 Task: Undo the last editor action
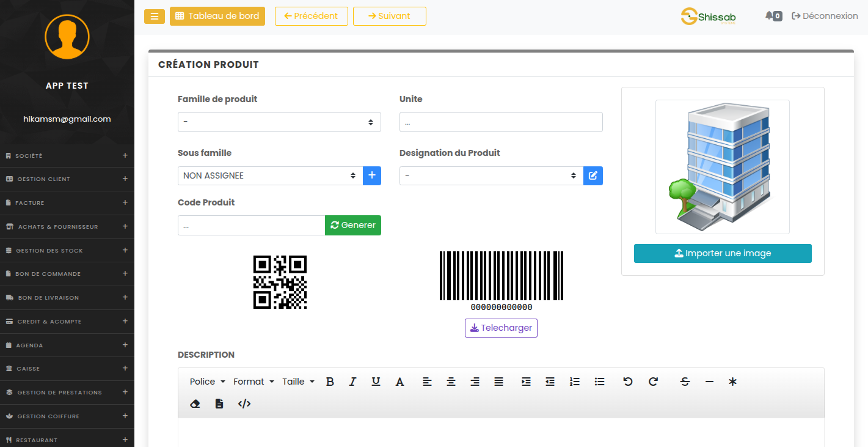pyautogui.click(x=627, y=382)
